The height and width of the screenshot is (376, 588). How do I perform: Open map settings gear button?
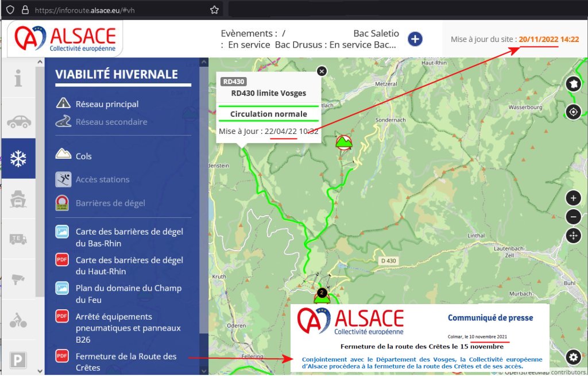pos(574,357)
